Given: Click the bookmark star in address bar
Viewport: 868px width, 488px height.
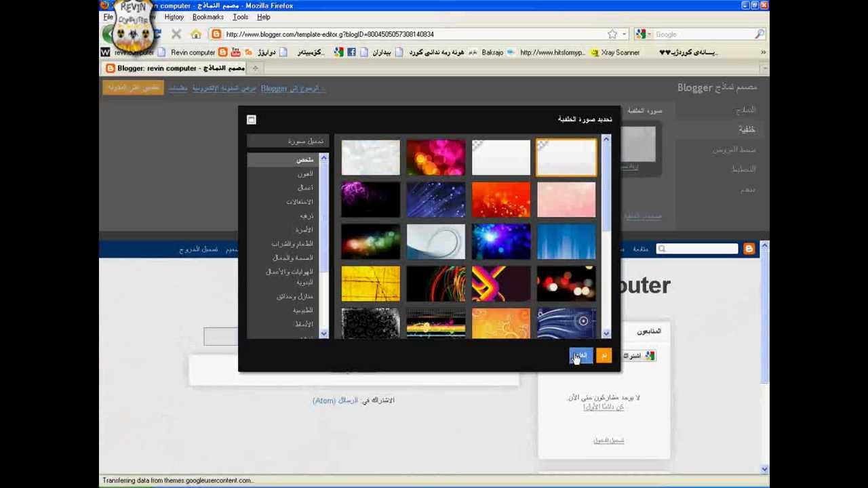Looking at the screenshot, I should pyautogui.click(x=612, y=34).
